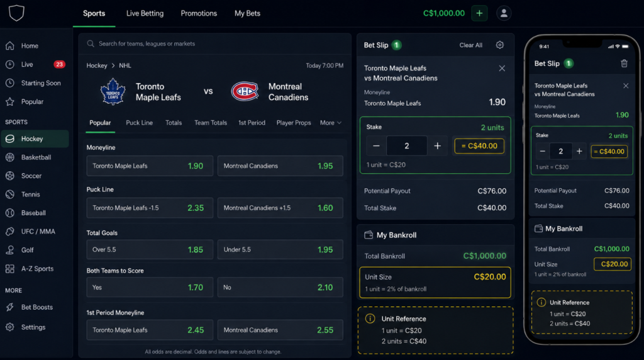Pick Maple Leafs 1st Period Moneyline 2.45
Viewport: 644px width, 360px height.
pyautogui.click(x=150, y=330)
